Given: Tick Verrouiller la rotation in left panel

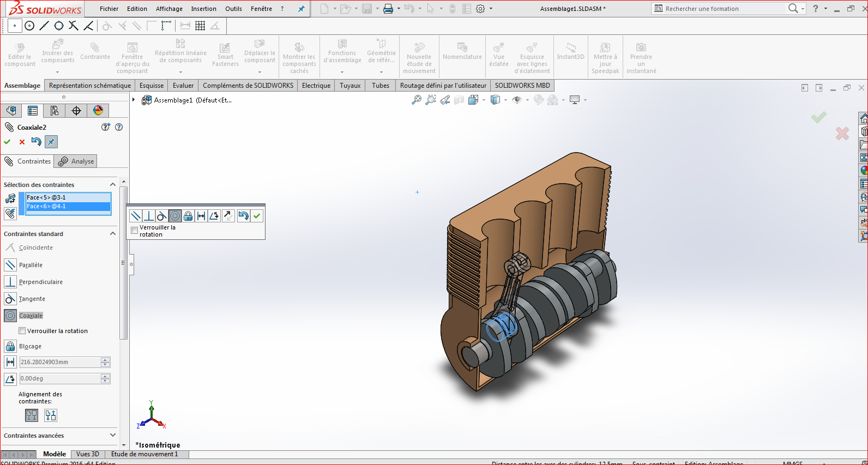Looking at the screenshot, I should click(x=22, y=331).
